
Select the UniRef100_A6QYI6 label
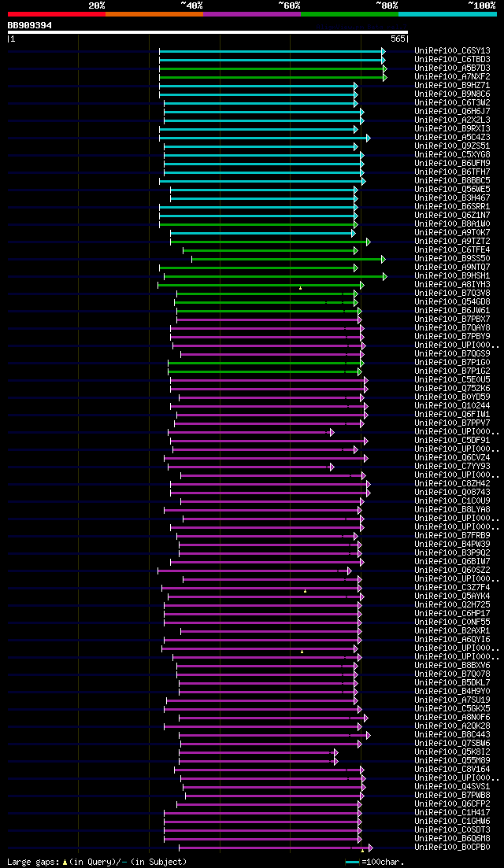pos(452,640)
